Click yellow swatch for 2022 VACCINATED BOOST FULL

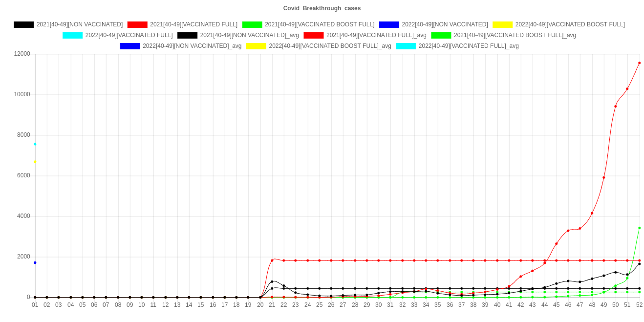(502, 24)
